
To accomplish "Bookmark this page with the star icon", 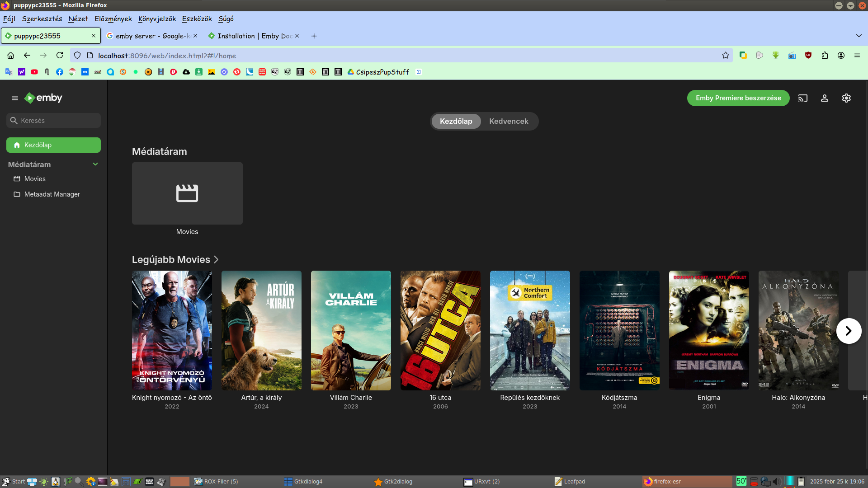I will point(726,56).
